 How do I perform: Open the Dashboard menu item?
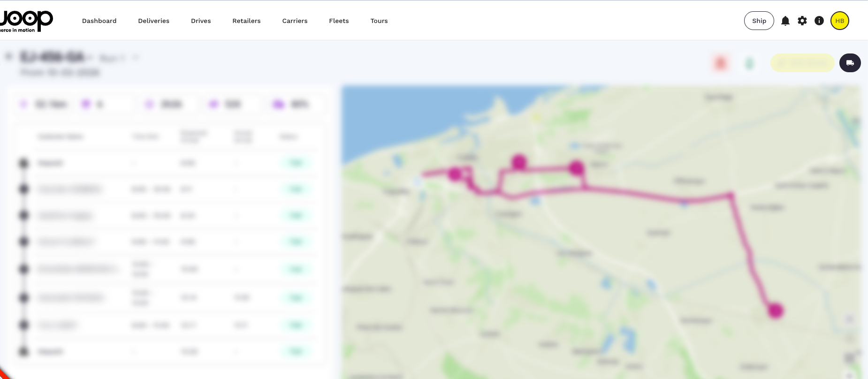[99, 21]
